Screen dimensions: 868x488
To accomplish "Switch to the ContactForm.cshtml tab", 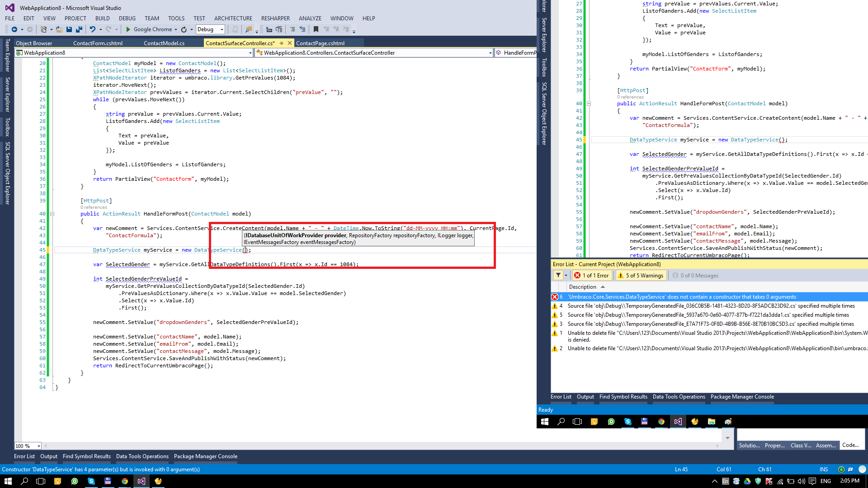I will (x=98, y=43).
